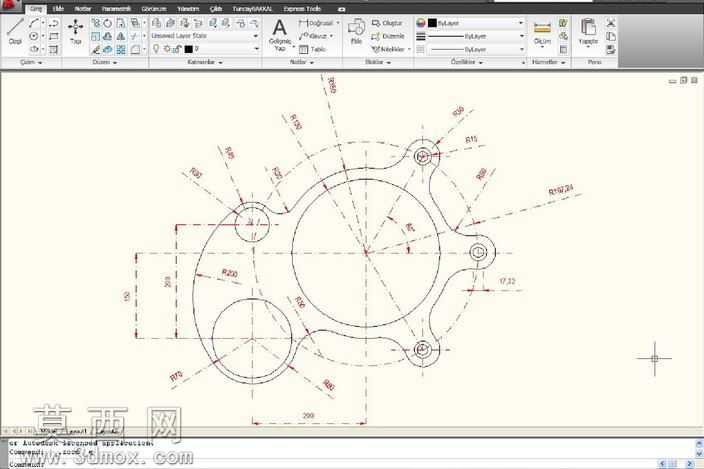Click the Rotate tool in Düzen panel

(108, 23)
